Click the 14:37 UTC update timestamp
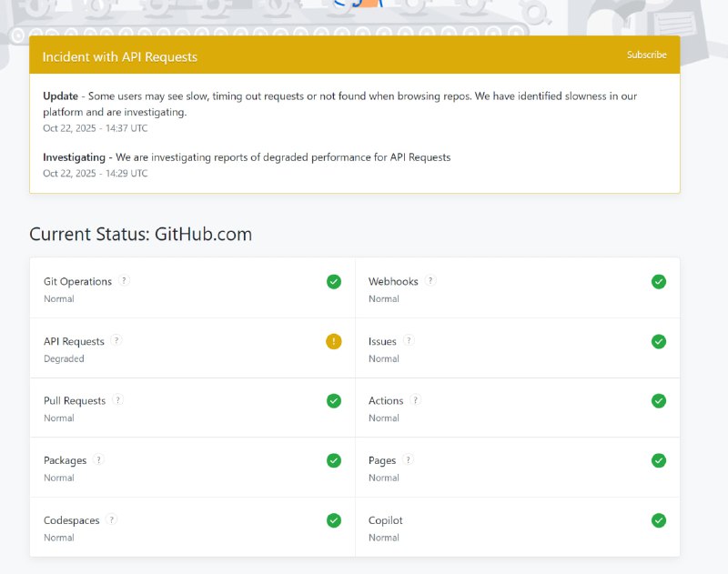 [95, 128]
